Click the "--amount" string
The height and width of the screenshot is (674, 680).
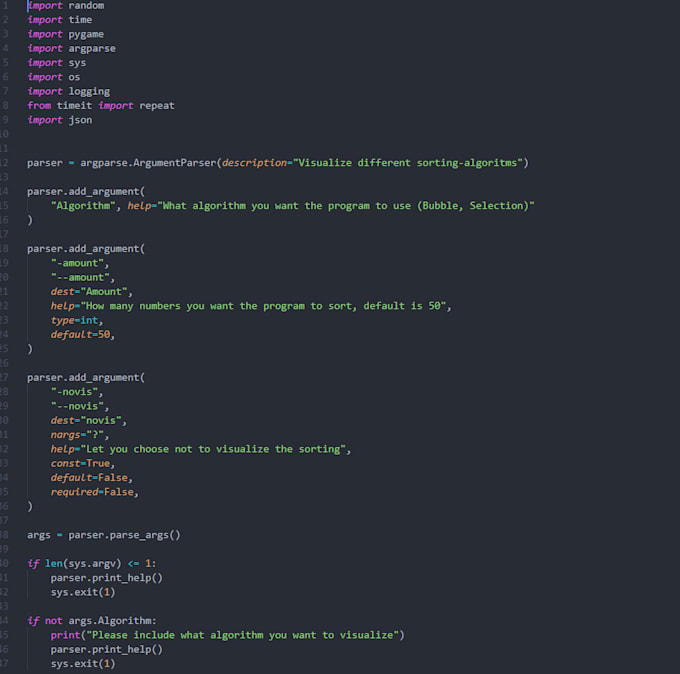click(x=80, y=278)
